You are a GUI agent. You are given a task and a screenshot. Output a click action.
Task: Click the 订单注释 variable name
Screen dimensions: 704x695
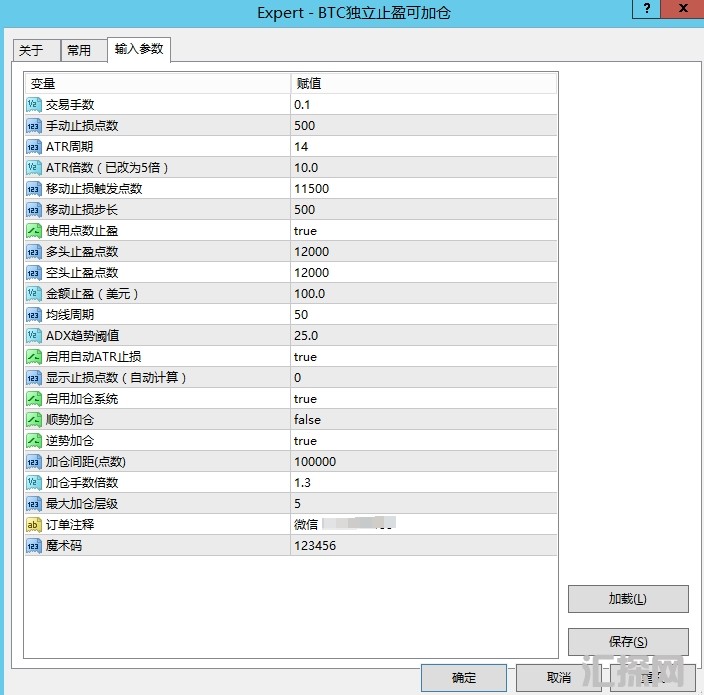point(70,524)
